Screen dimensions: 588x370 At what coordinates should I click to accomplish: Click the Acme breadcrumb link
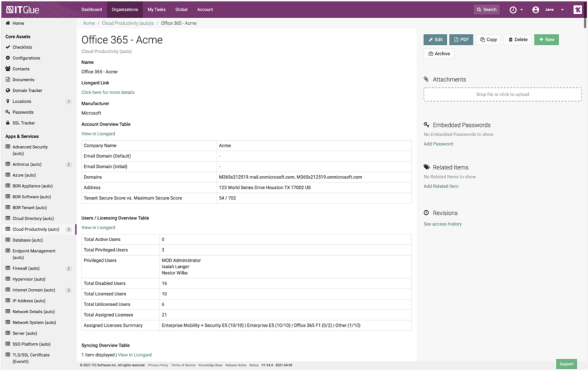[x=89, y=23]
